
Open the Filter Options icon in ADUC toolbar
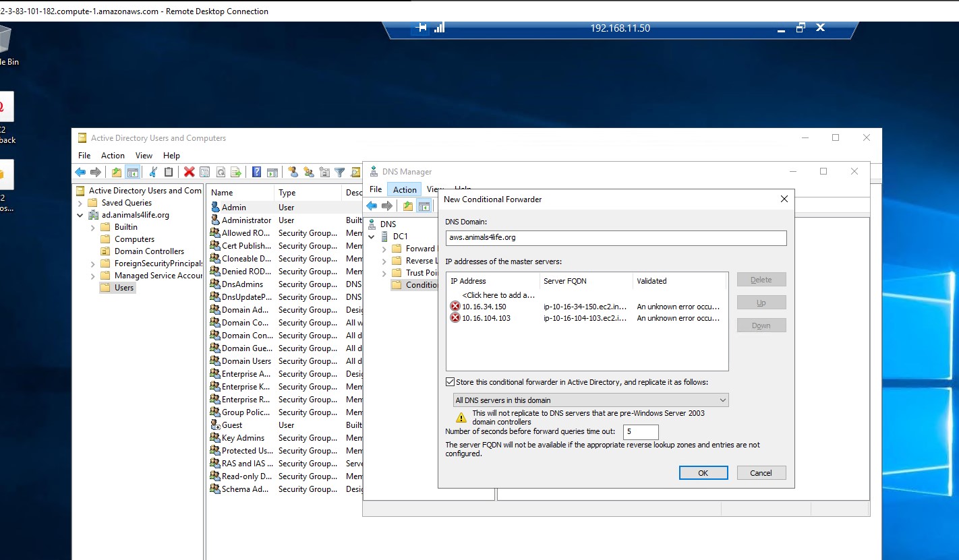point(341,173)
